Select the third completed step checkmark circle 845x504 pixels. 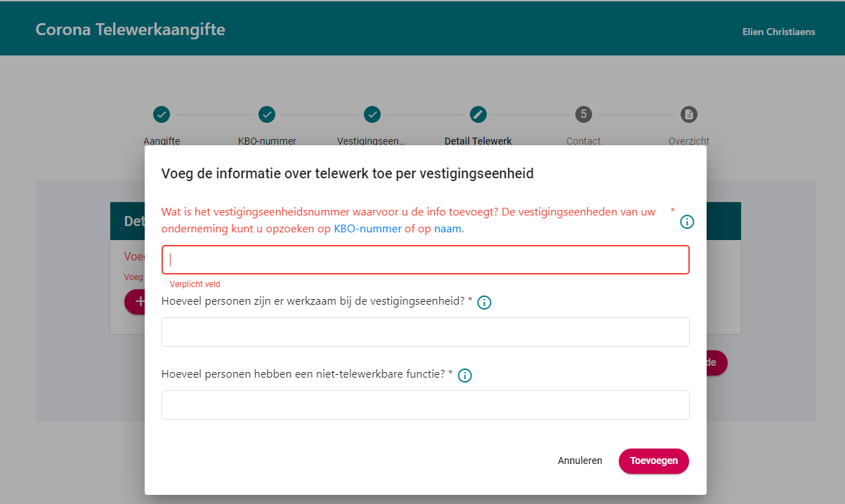372,114
